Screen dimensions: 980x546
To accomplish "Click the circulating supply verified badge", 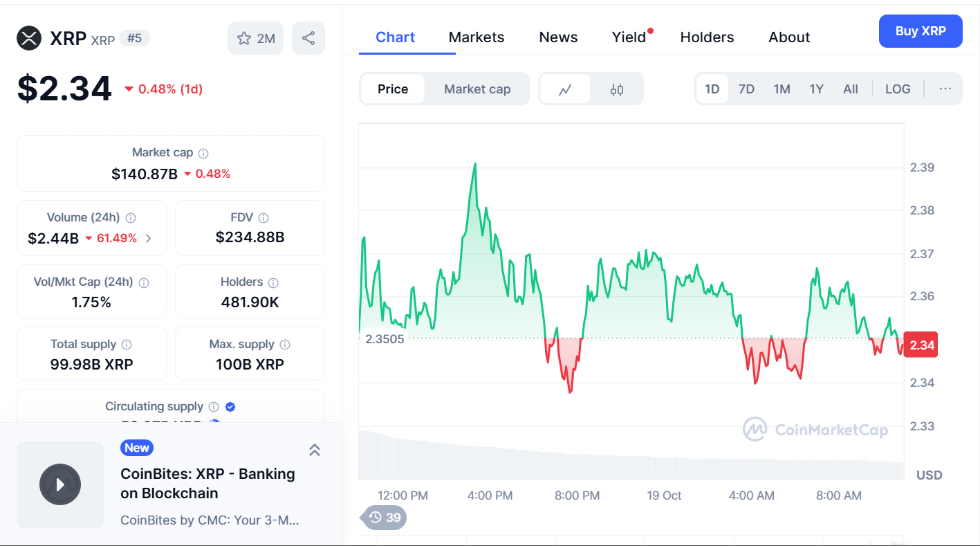I will pos(230,407).
